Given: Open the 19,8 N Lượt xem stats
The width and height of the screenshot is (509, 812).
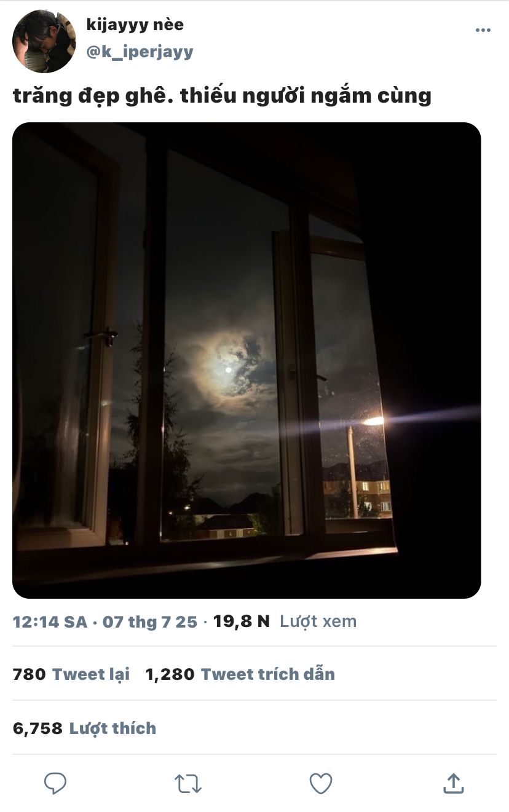Looking at the screenshot, I should [285, 621].
